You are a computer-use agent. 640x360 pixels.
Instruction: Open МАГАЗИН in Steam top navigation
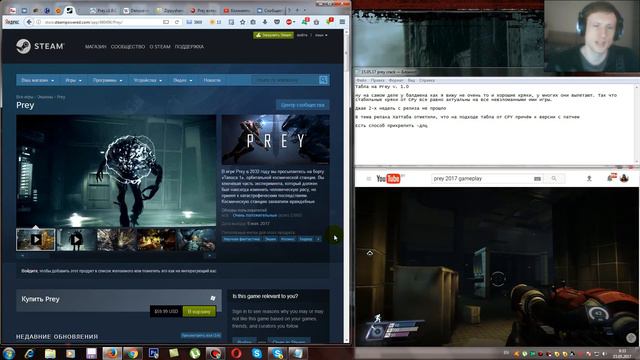[96, 47]
